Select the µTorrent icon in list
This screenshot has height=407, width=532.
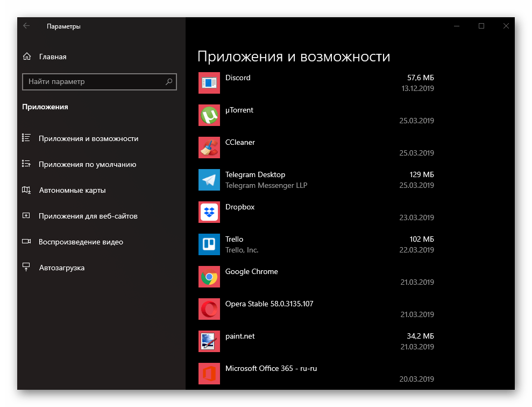tap(209, 115)
